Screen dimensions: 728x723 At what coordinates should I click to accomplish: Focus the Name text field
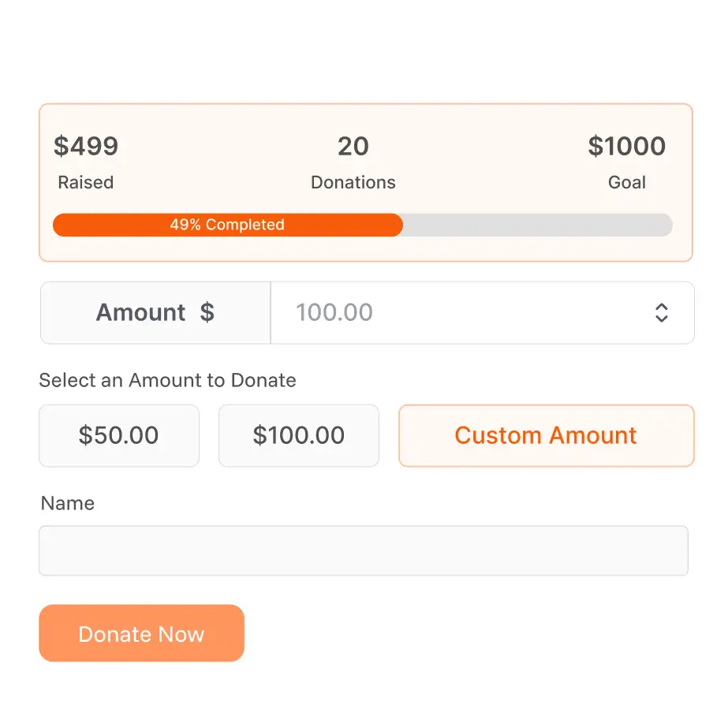click(x=364, y=550)
